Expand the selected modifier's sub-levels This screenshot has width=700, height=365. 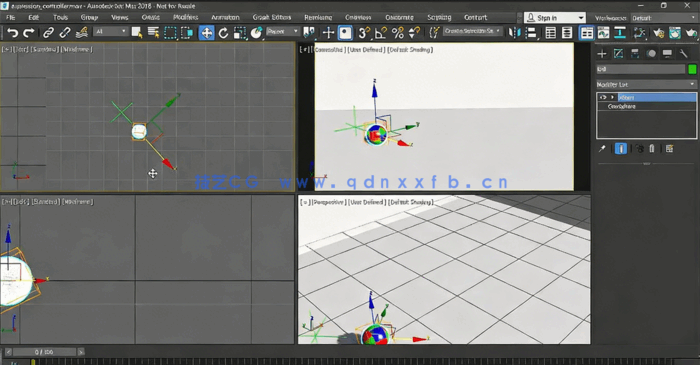[612, 97]
